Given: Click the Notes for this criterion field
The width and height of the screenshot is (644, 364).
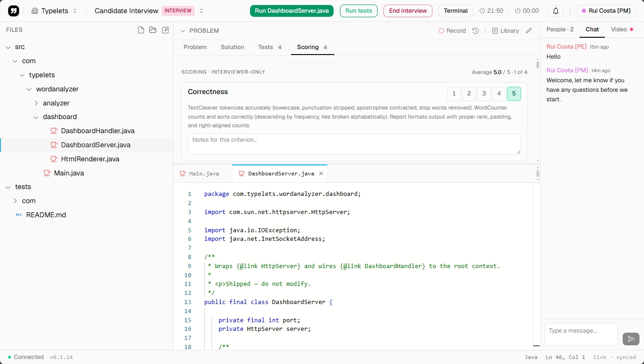Looking at the screenshot, I should tap(354, 144).
